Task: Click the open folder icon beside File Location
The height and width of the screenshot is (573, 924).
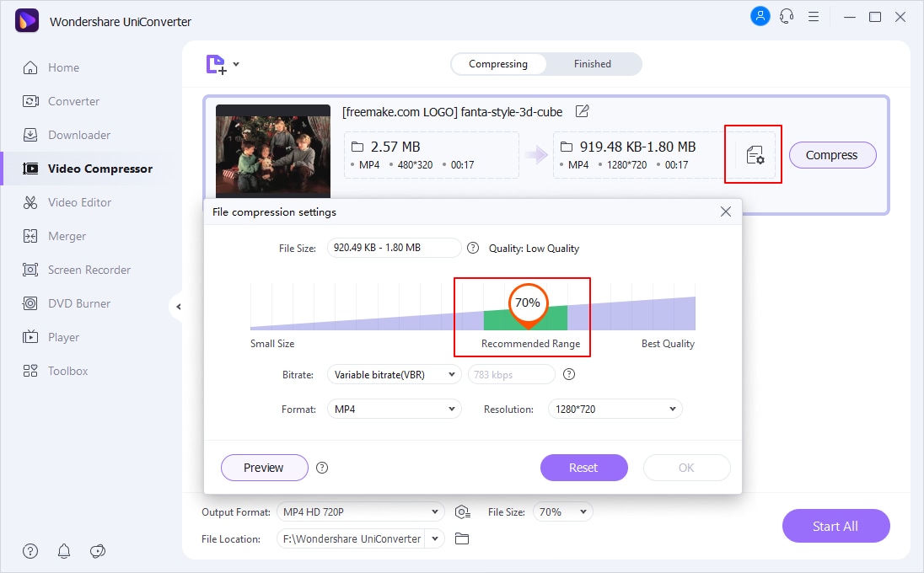Action: click(x=462, y=538)
